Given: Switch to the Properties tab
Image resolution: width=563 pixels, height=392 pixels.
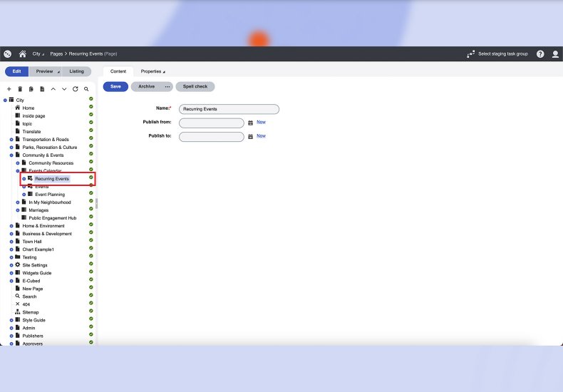Looking at the screenshot, I should coord(152,71).
